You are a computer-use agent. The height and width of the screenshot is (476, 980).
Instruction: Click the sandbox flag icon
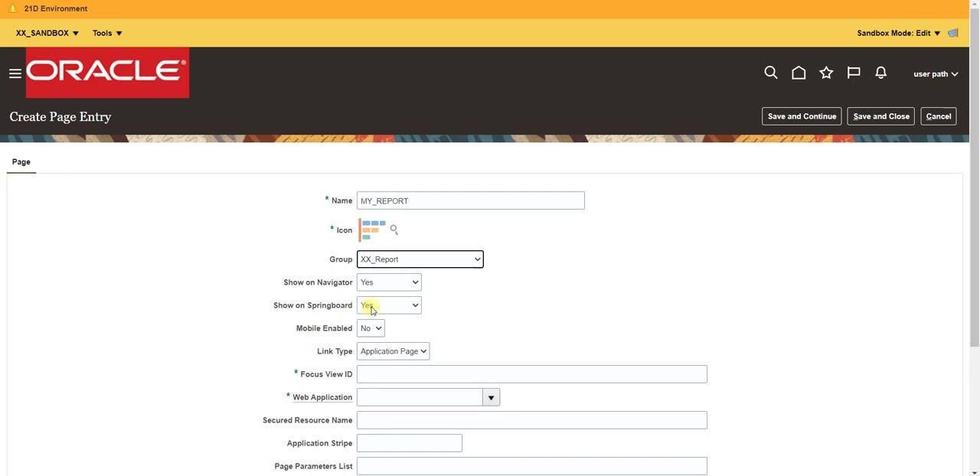click(x=953, y=33)
